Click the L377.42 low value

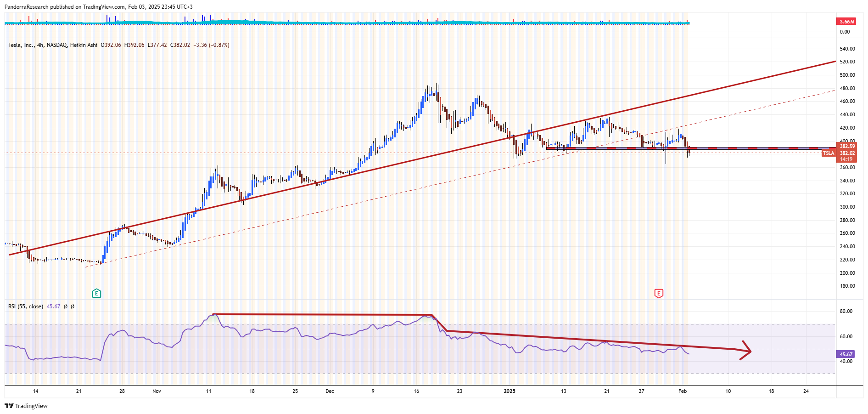click(x=157, y=45)
